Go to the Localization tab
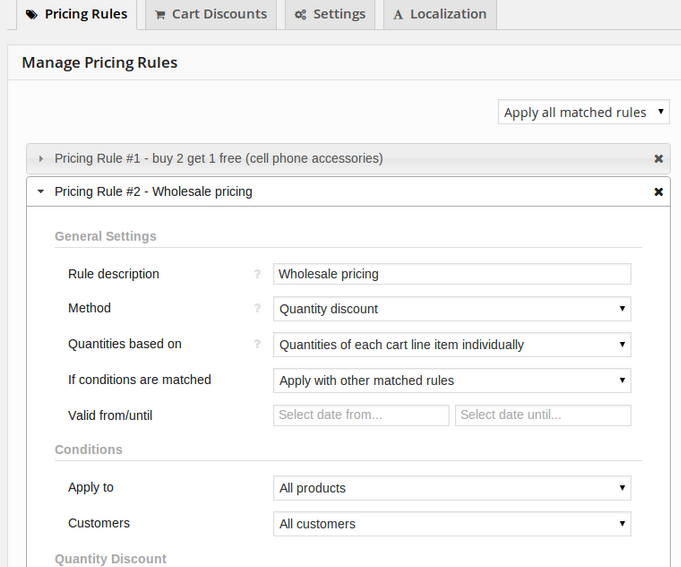 (x=440, y=14)
